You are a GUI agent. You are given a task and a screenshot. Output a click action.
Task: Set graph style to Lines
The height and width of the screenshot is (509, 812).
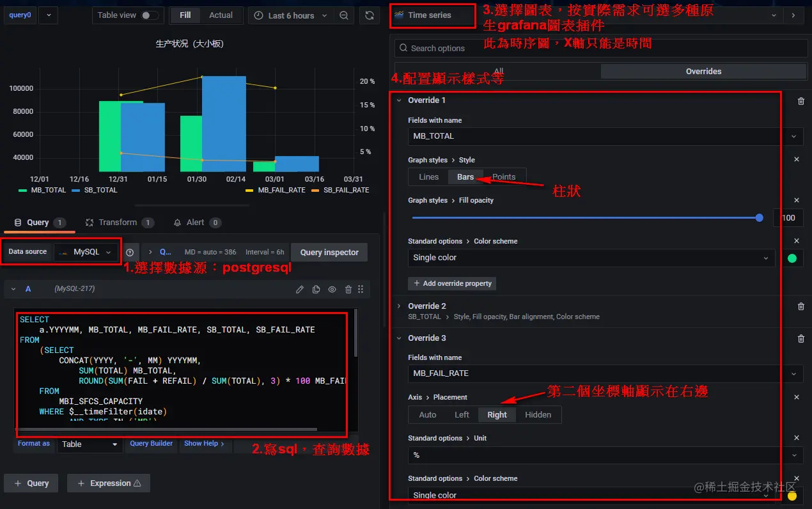coord(428,177)
